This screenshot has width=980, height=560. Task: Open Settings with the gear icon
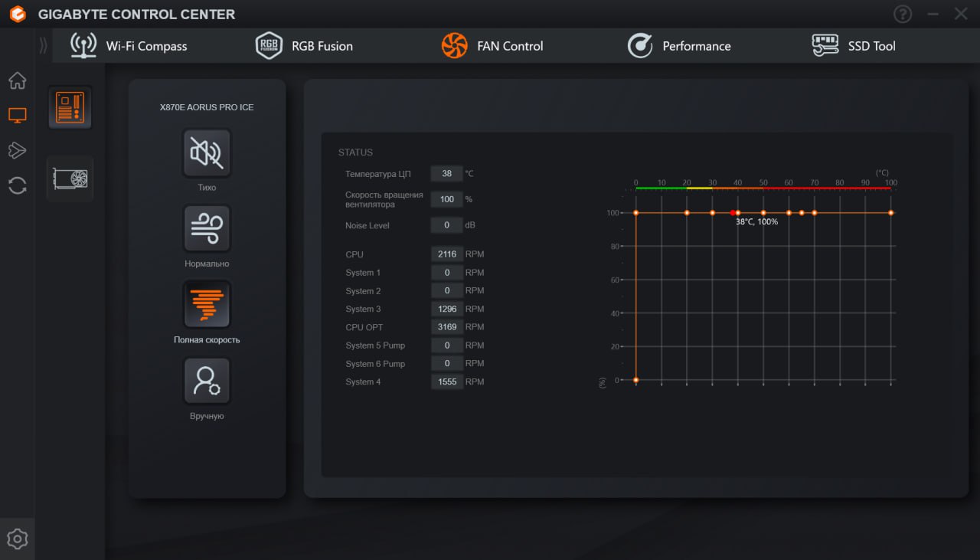17,539
